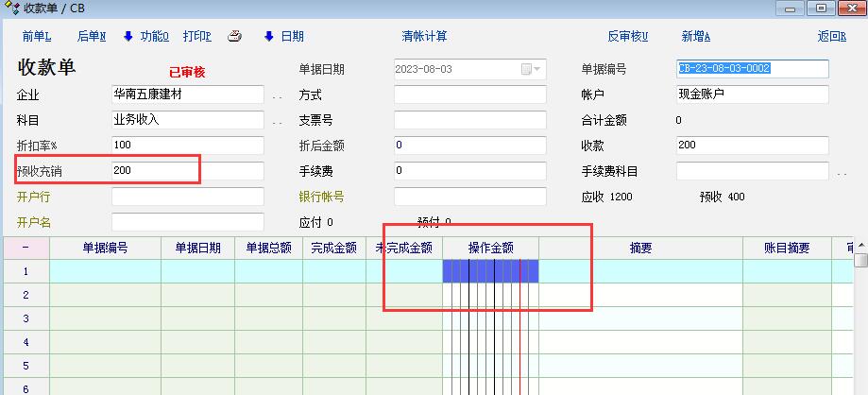Select the 操作金额 cell in row 1
The image size is (868, 395).
[490, 271]
